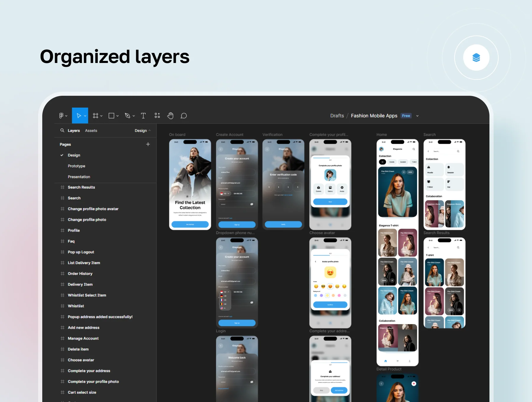Click frame icon next to Profile layer

pyautogui.click(x=62, y=230)
